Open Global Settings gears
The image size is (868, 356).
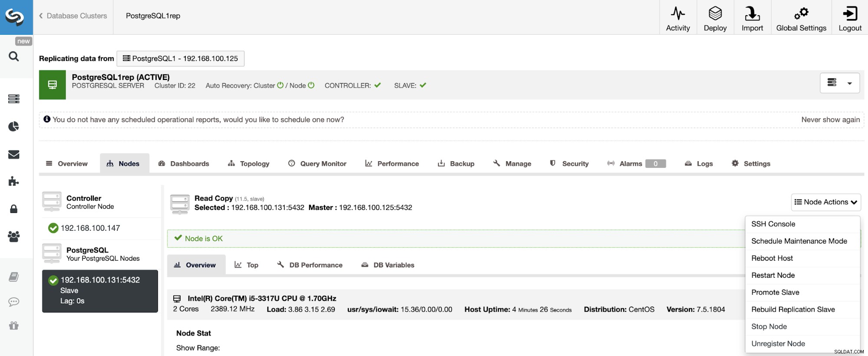801,19
